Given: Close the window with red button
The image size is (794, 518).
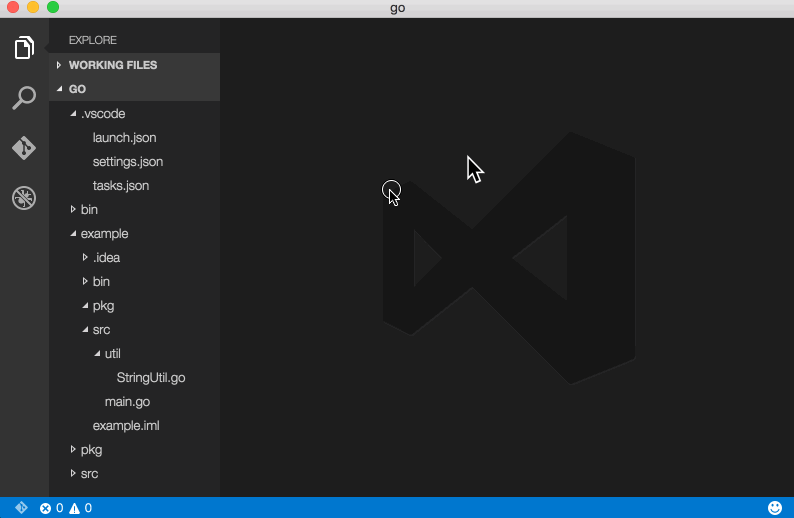Looking at the screenshot, I should pos(13,7).
